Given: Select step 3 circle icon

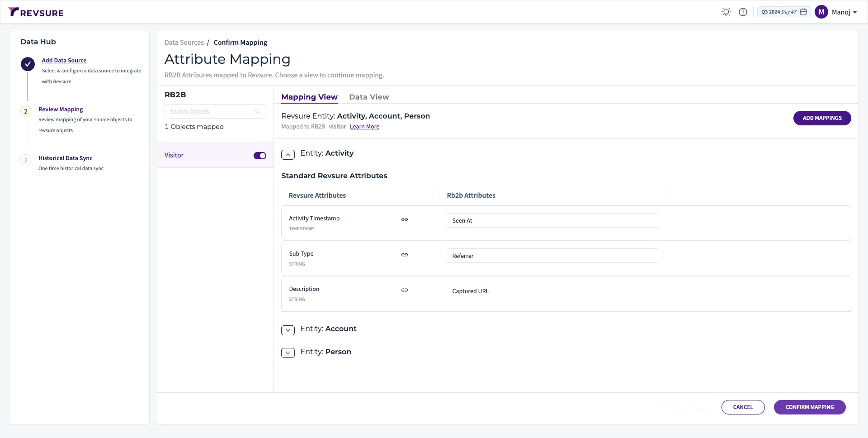Looking at the screenshot, I should click(26, 160).
